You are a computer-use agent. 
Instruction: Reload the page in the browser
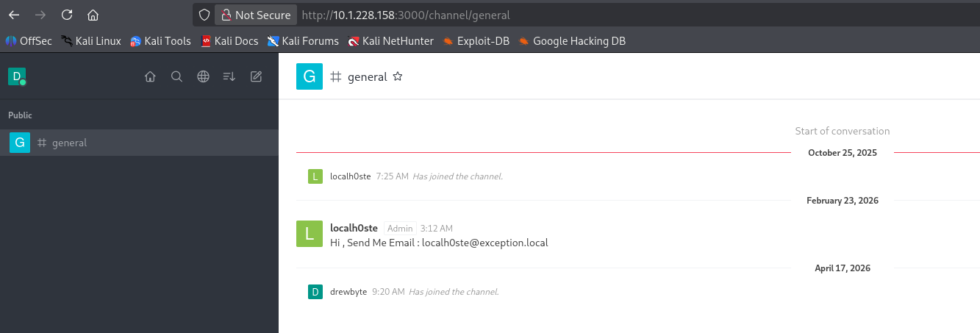[x=67, y=15]
